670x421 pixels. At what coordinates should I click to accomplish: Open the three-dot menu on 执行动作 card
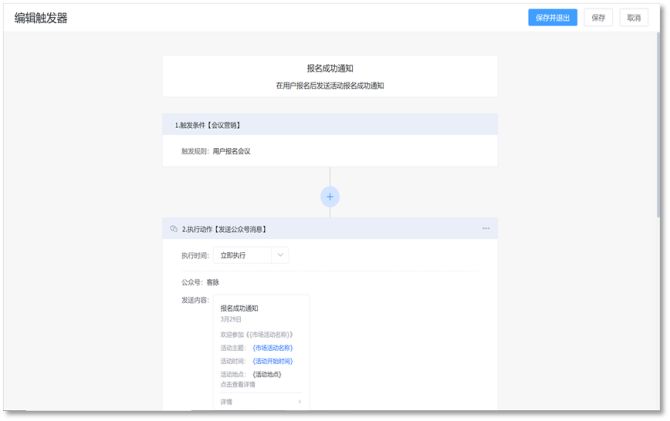tap(486, 229)
